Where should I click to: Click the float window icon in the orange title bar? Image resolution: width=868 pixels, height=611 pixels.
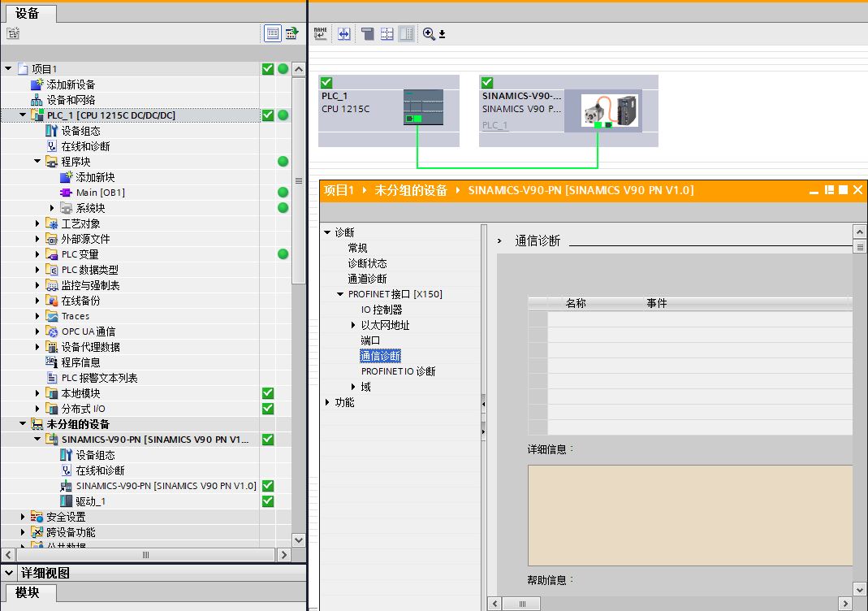pos(829,190)
